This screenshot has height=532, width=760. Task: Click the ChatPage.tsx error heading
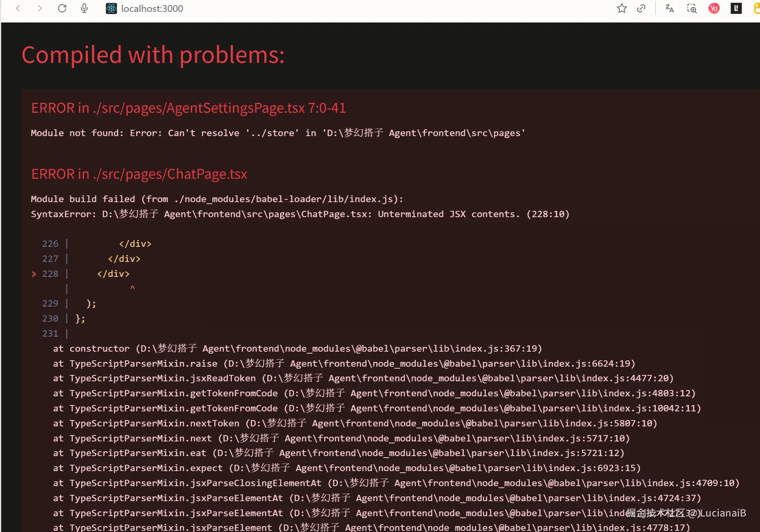click(x=139, y=174)
